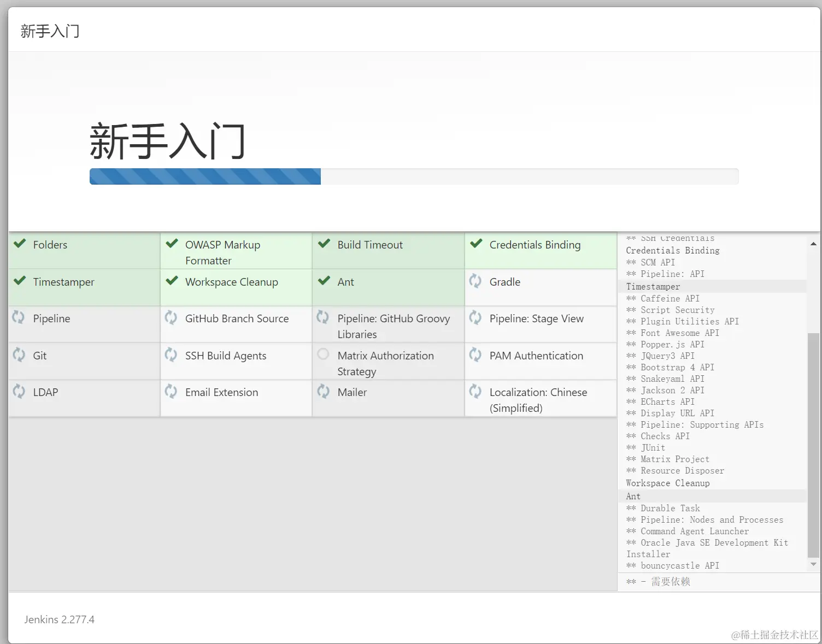822x644 pixels.
Task: Click the spinner icon for Pipeline: Stage View
Action: click(x=475, y=317)
